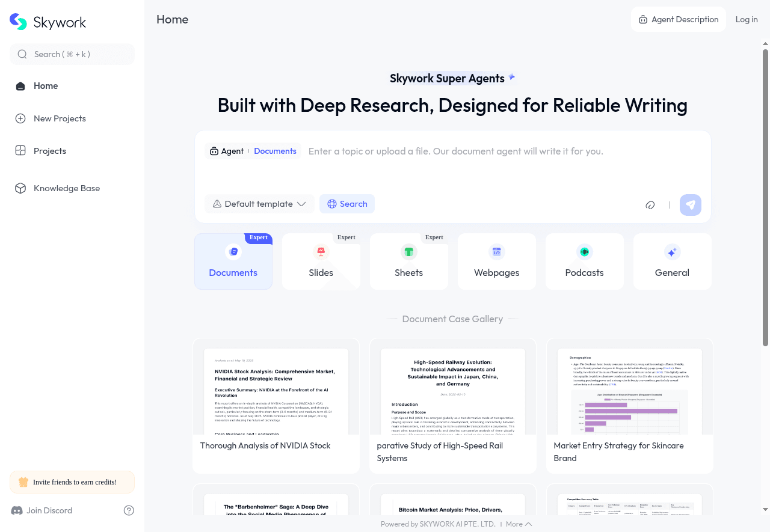
Task: Select the Webpages agent card
Action: [496, 261]
